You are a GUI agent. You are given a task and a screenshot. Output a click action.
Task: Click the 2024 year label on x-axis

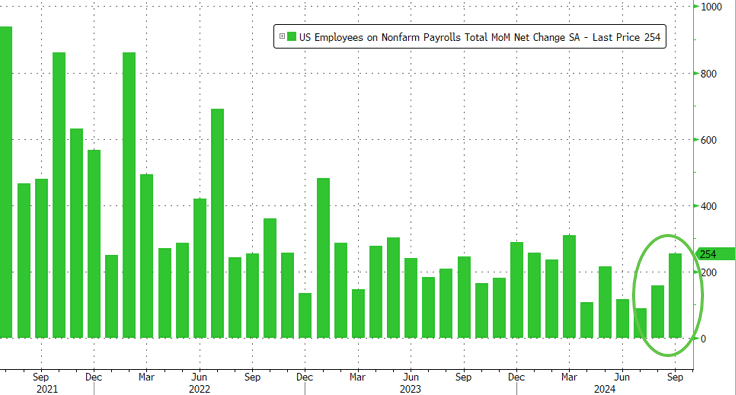point(605,389)
